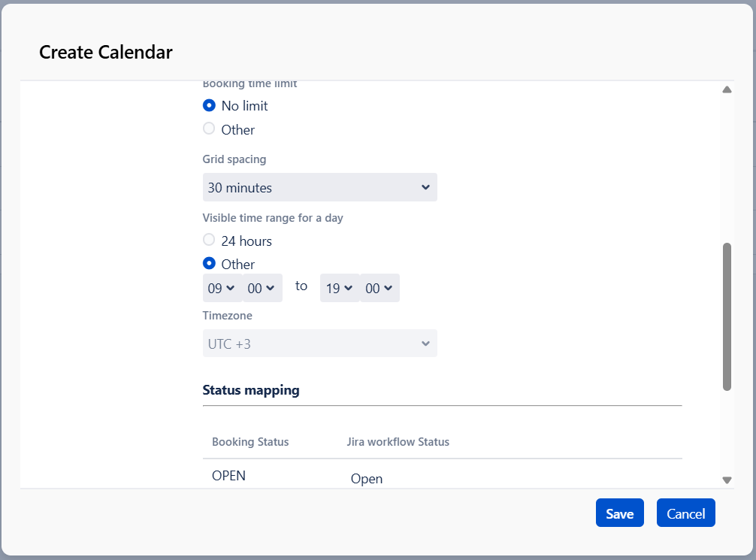Image resolution: width=756 pixels, height=560 pixels.
Task: Click the 'Booking Status' column header
Action: pyautogui.click(x=250, y=442)
